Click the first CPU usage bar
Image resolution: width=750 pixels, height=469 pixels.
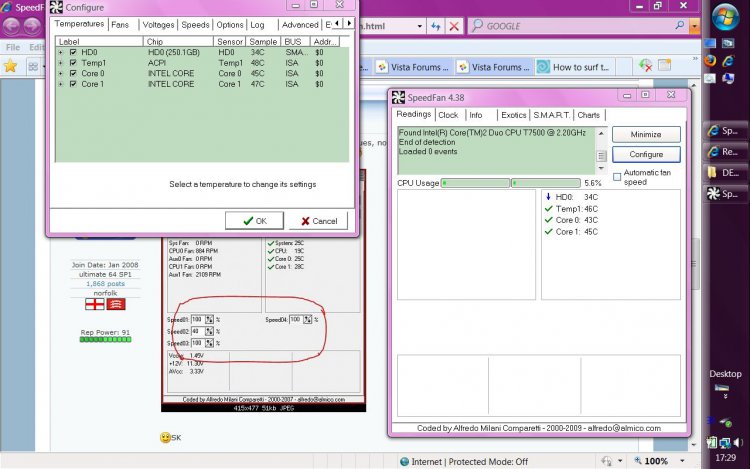tap(475, 183)
